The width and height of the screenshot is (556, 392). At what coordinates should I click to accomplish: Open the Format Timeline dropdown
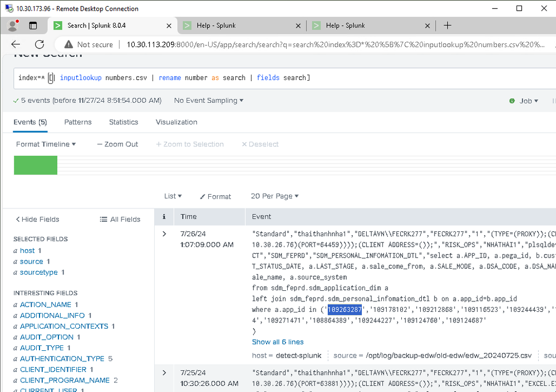point(46,144)
